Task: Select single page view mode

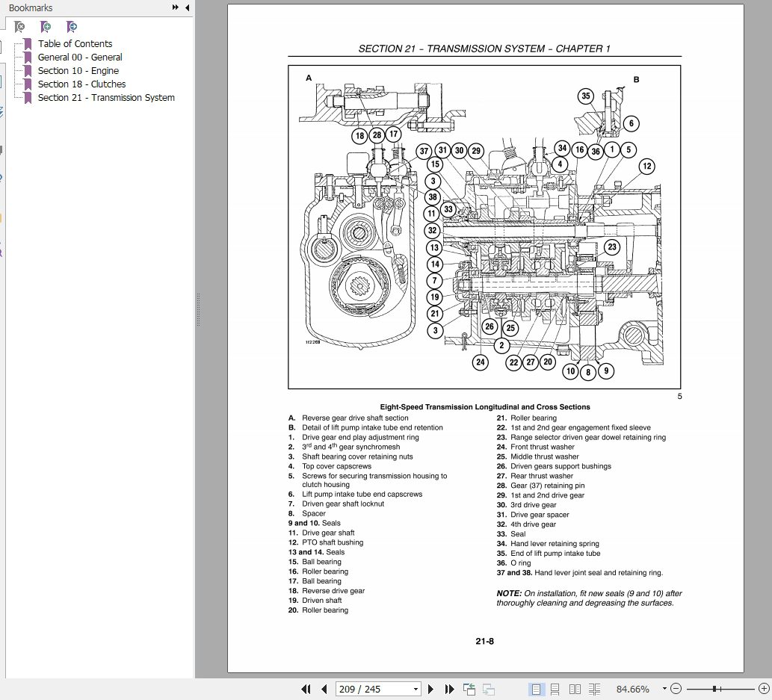Action: 536,690
